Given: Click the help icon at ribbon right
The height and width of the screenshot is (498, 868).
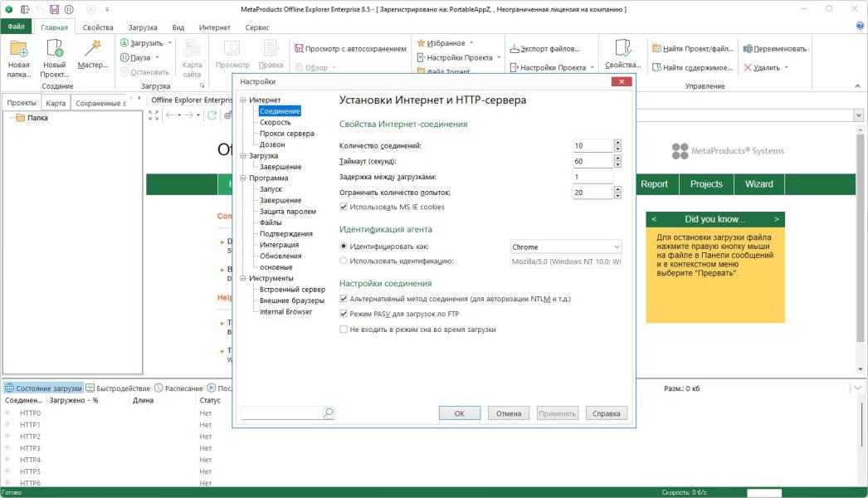Looking at the screenshot, I should tap(860, 26).
